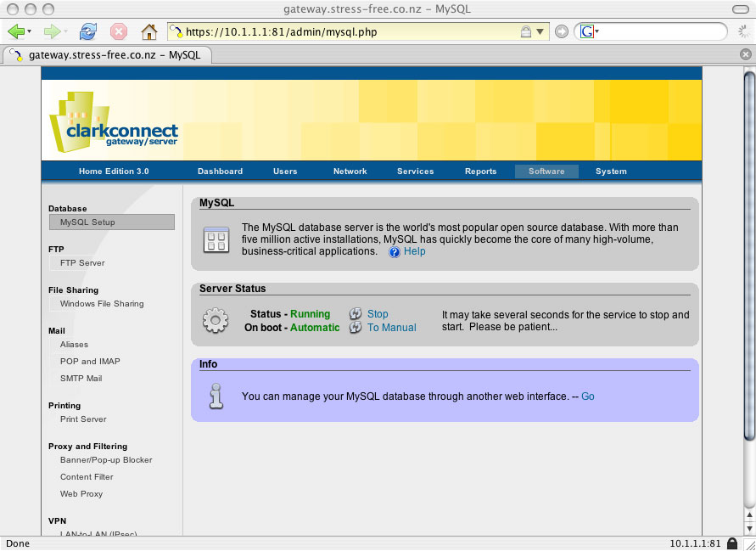
Task: Click the 10.1.1.1:81 status bar text
Action: tap(695, 543)
